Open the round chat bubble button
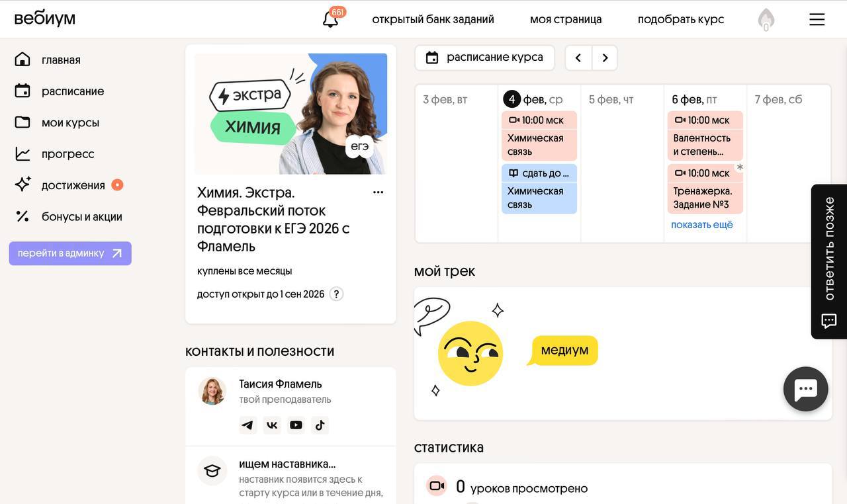 tap(806, 389)
